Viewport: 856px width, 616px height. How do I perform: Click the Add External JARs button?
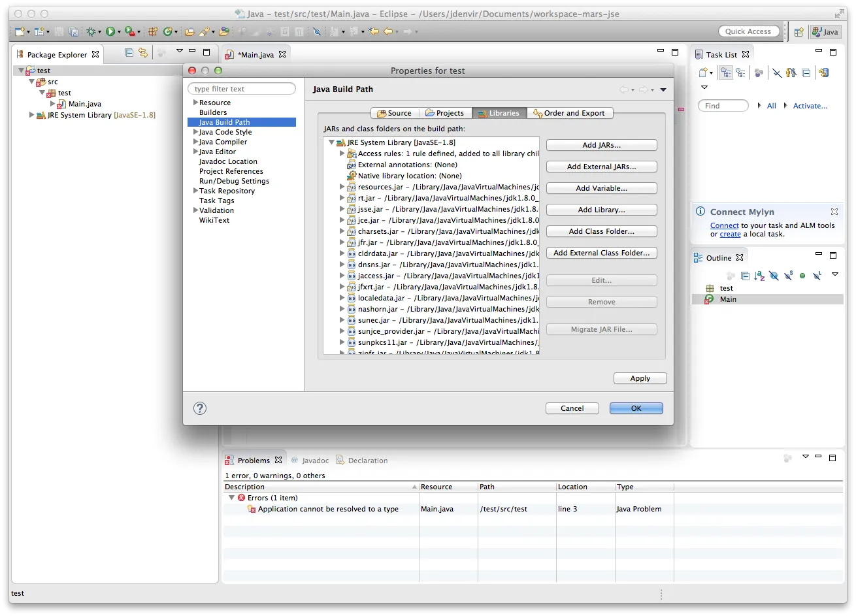tap(601, 167)
